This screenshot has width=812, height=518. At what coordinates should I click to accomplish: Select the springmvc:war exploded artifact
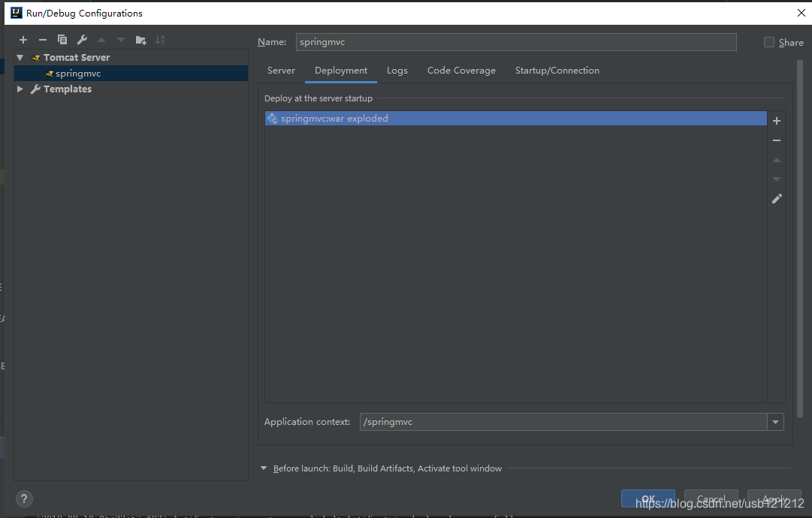pos(516,119)
